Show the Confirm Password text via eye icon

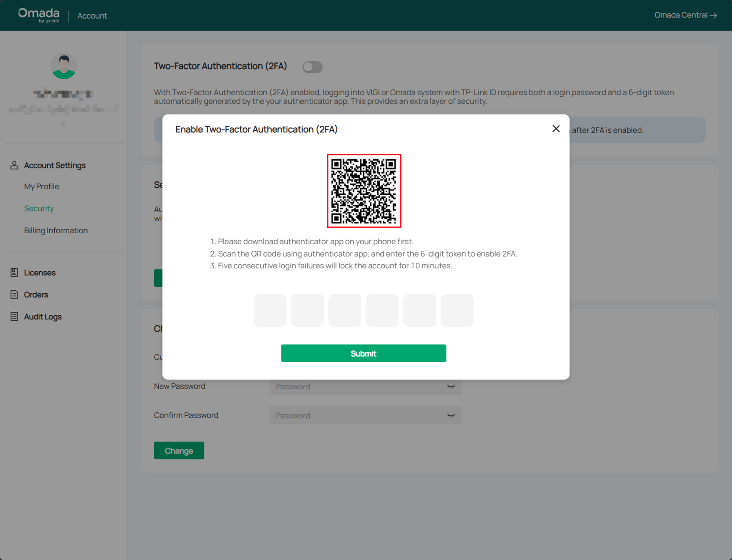point(451,415)
